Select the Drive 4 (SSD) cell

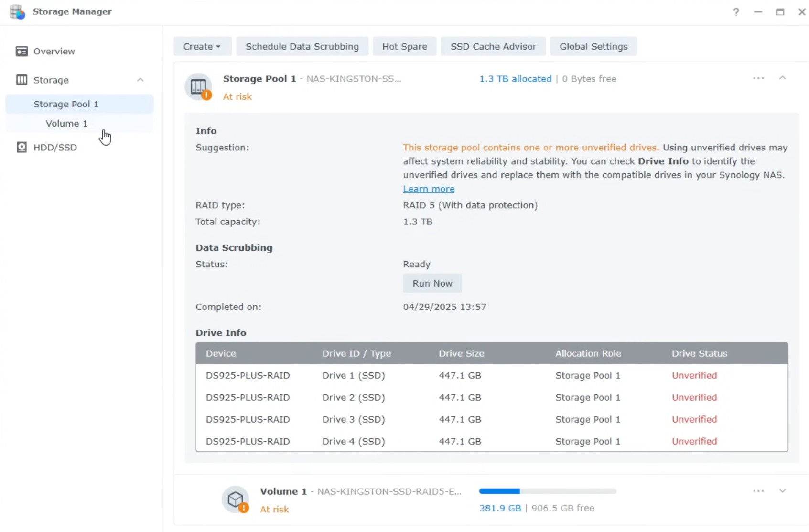point(354,441)
